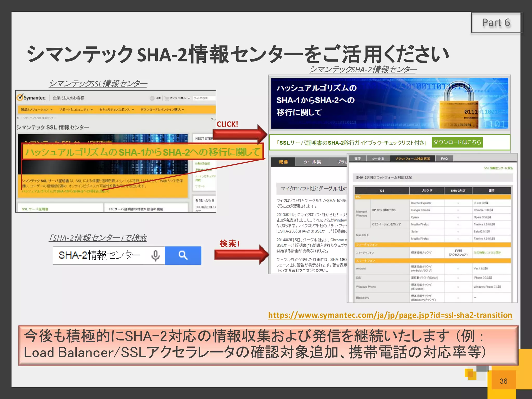
Task: Click the 備考 column header
Action: tap(491, 191)
